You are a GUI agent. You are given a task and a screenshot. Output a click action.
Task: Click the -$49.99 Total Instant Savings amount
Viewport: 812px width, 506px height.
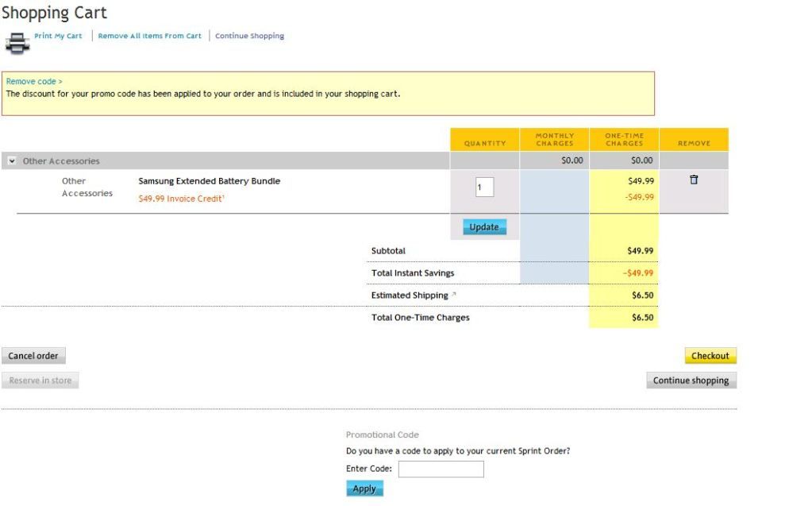[638, 272]
